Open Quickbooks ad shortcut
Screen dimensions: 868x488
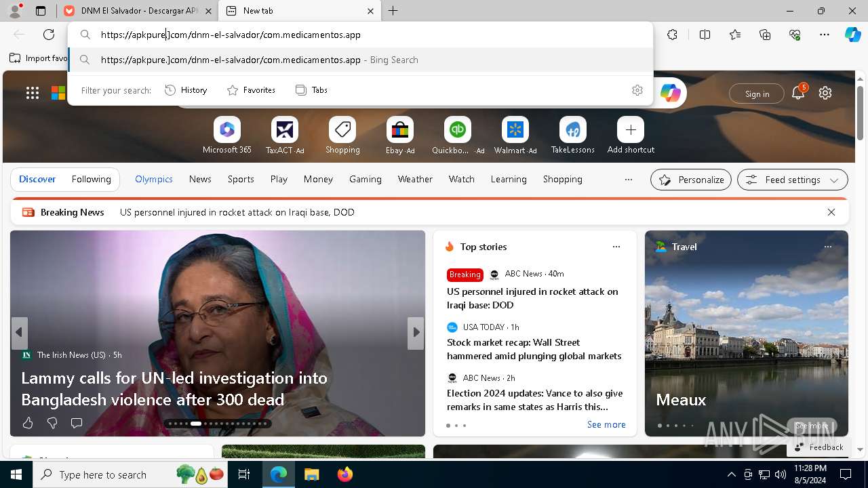pos(458,136)
